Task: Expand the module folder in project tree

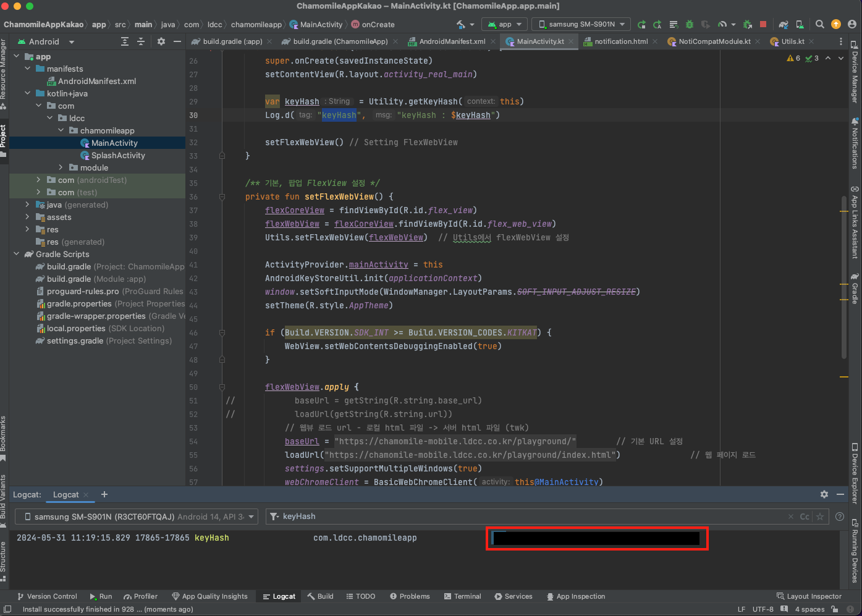Action: 61,167
